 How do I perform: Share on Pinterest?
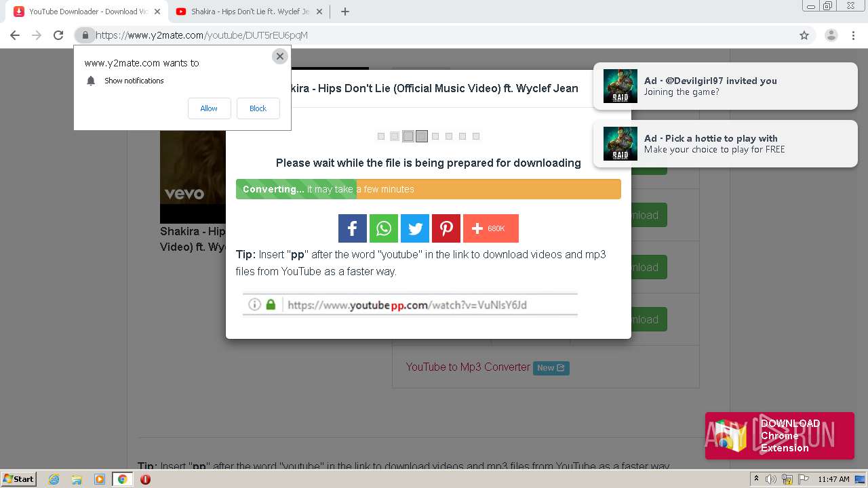pyautogui.click(x=446, y=228)
